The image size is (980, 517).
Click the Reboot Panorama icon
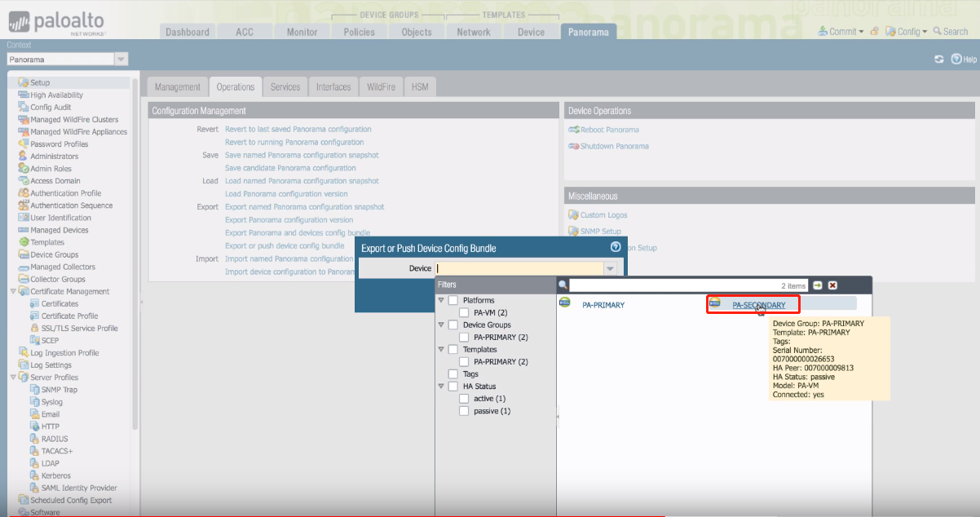coord(573,130)
